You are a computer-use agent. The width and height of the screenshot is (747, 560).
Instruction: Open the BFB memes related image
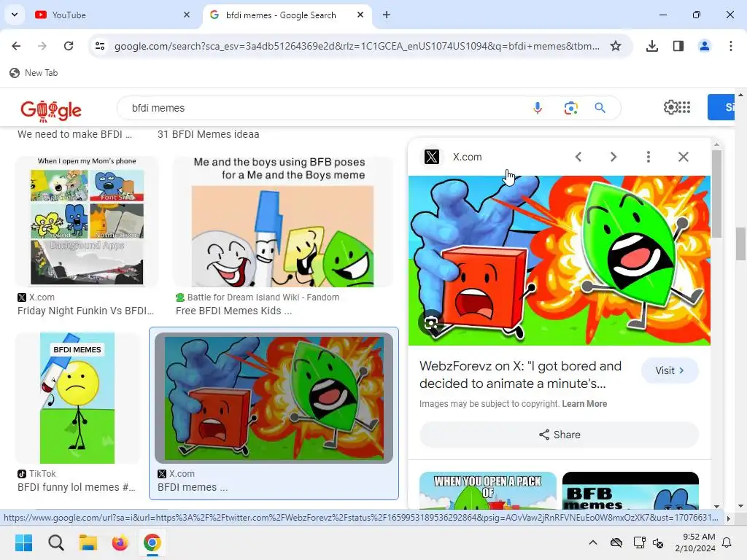pyautogui.click(x=630, y=491)
